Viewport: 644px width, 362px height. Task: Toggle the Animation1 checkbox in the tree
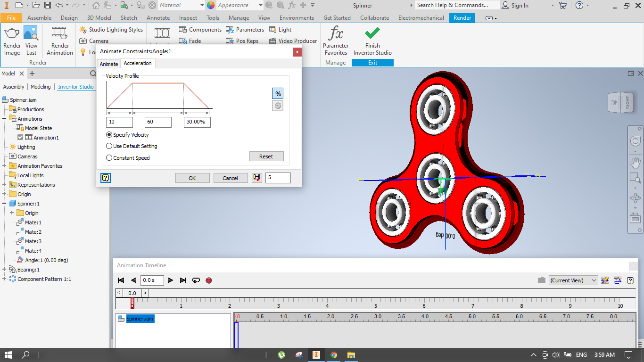tap(20, 138)
